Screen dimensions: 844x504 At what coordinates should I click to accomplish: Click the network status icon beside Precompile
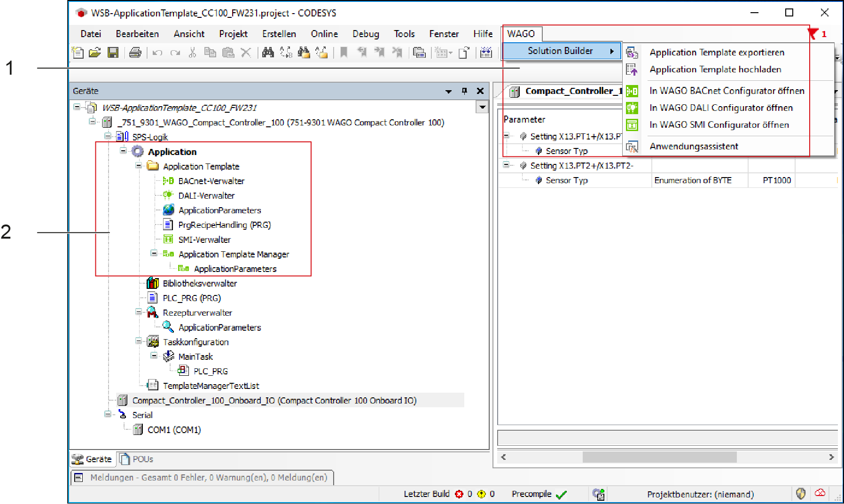point(599,494)
